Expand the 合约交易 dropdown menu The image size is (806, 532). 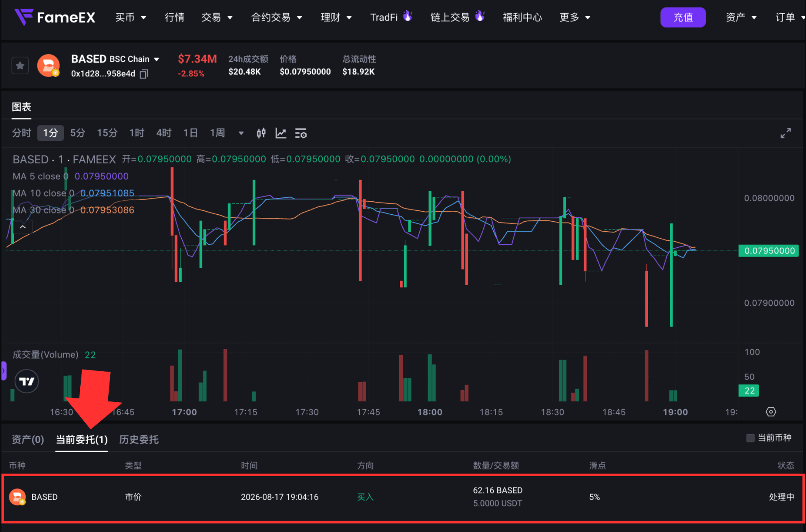coord(277,17)
